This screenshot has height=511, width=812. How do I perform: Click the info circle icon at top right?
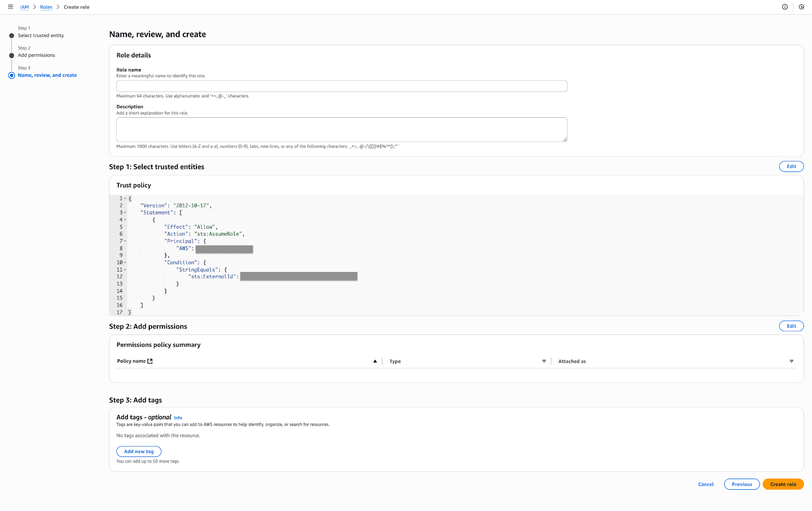(785, 7)
